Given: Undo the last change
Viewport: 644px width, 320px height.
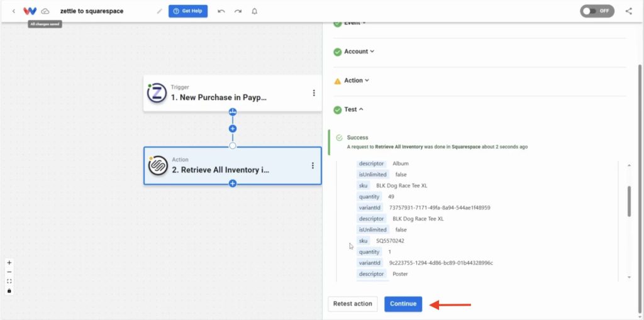Looking at the screenshot, I should point(221,11).
